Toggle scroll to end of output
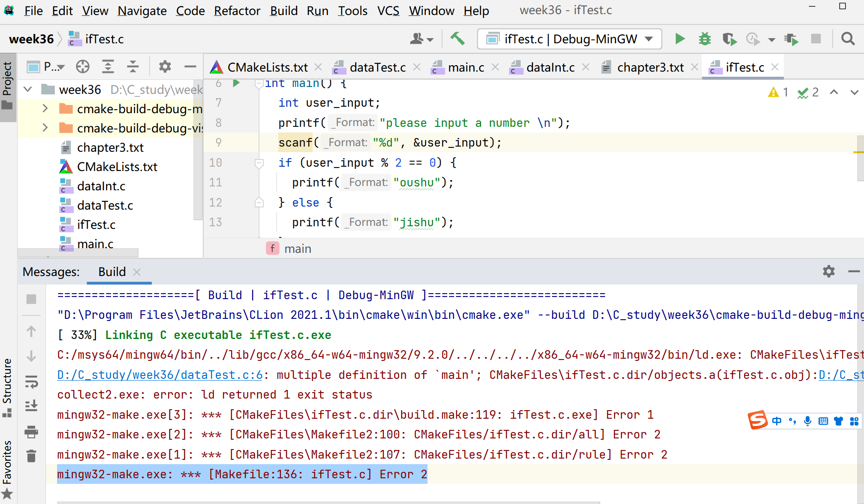The height and width of the screenshot is (504, 864). click(x=31, y=406)
